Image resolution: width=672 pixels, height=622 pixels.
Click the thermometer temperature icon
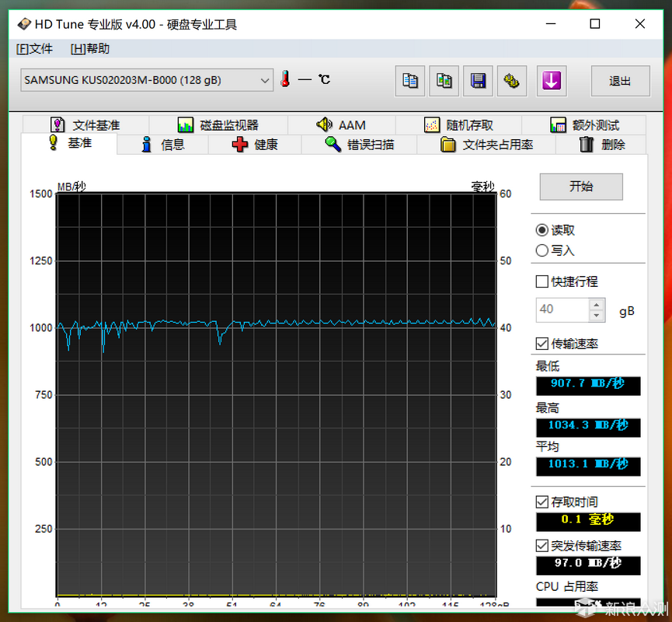pyautogui.click(x=285, y=79)
